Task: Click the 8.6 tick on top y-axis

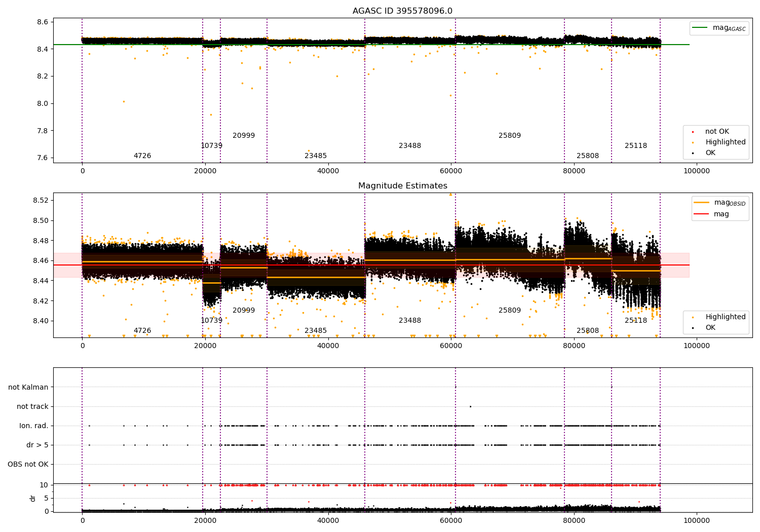Action: tap(43, 22)
